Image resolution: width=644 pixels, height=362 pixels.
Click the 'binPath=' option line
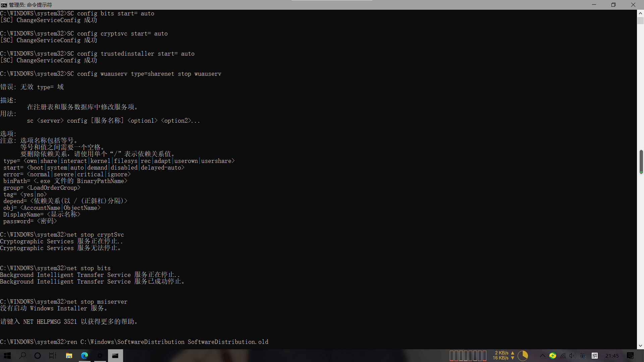65,181
